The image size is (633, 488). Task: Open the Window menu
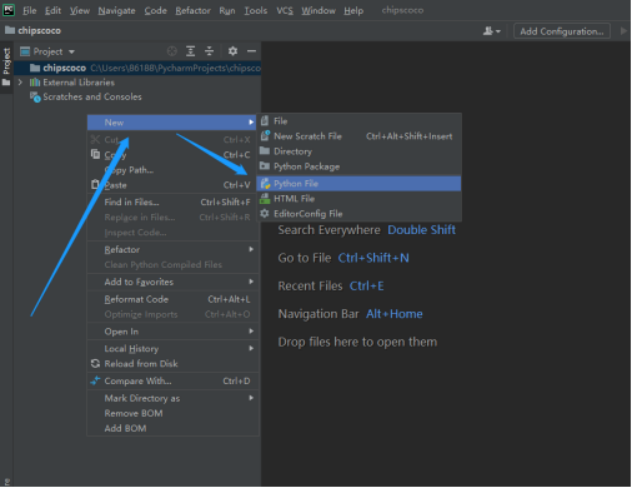[x=318, y=10]
